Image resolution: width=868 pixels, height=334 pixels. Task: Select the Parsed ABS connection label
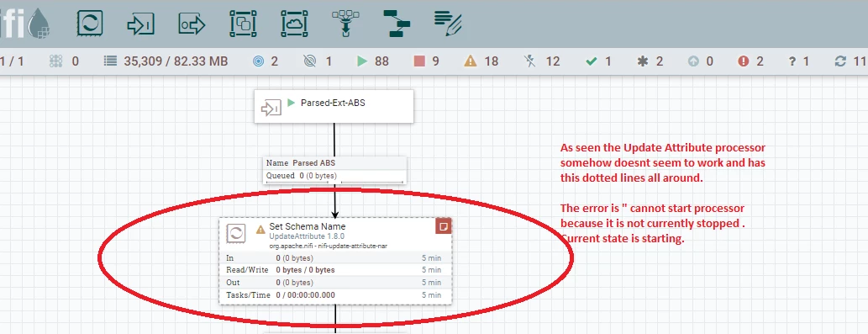[334, 169]
